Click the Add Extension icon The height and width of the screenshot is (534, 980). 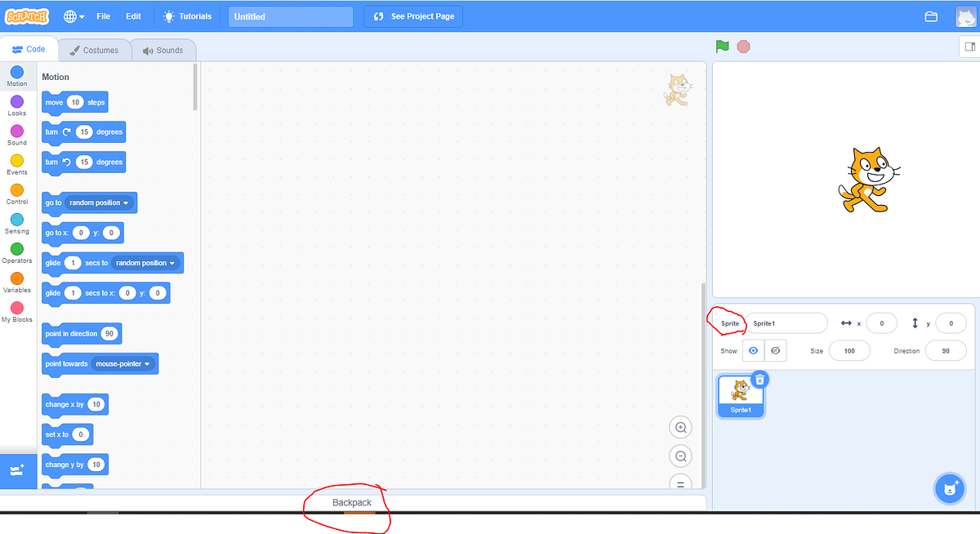(x=18, y=470)
